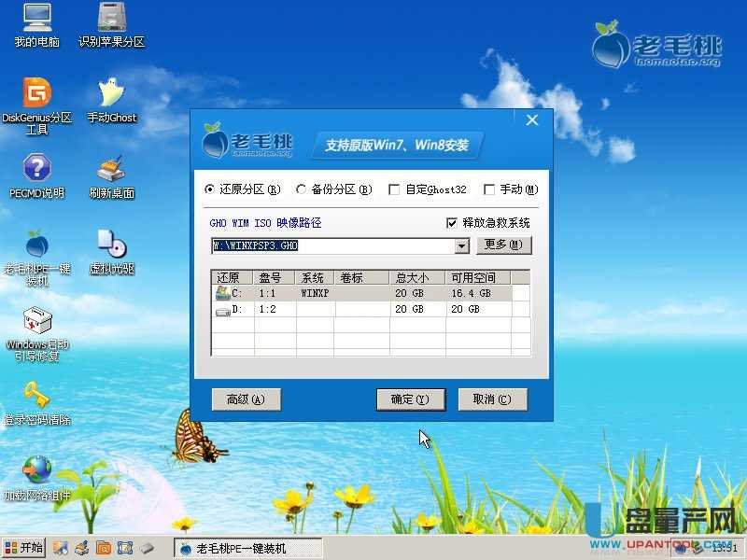Viewport: 747px width, 560px height.
Task: Select the 还原分区 radio button
Action: coord(210,189)
